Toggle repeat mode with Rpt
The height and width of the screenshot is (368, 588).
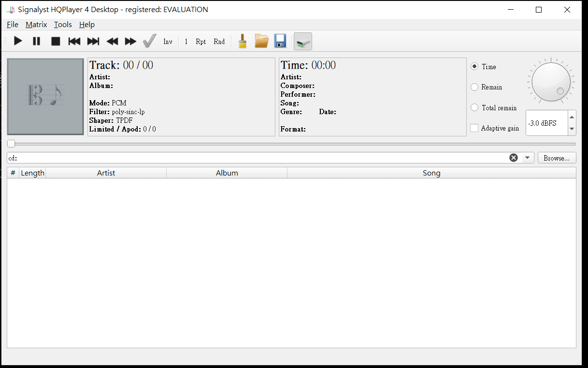click(201, 42)
